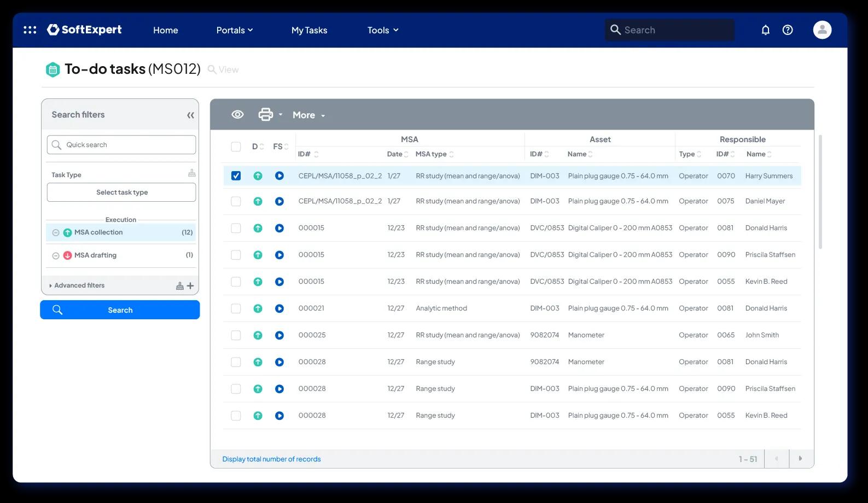
Task: Open the help question mark icon
Action: 788,30
